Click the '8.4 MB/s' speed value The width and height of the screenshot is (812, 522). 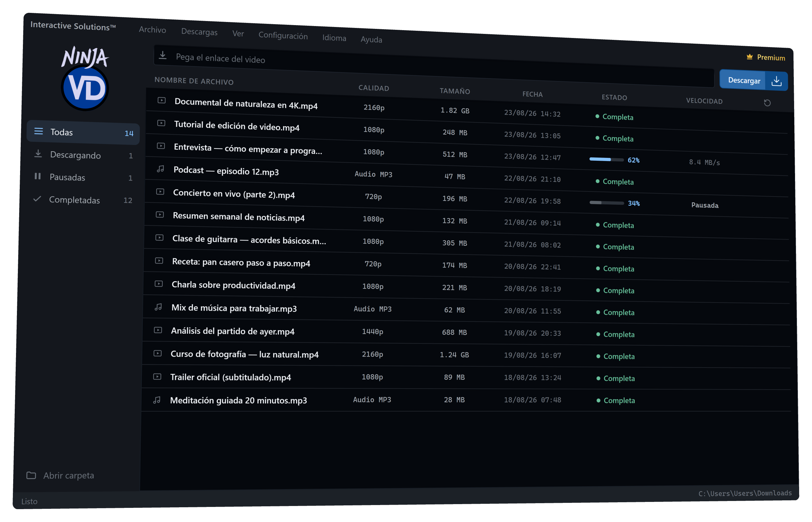tap(704, 162)
